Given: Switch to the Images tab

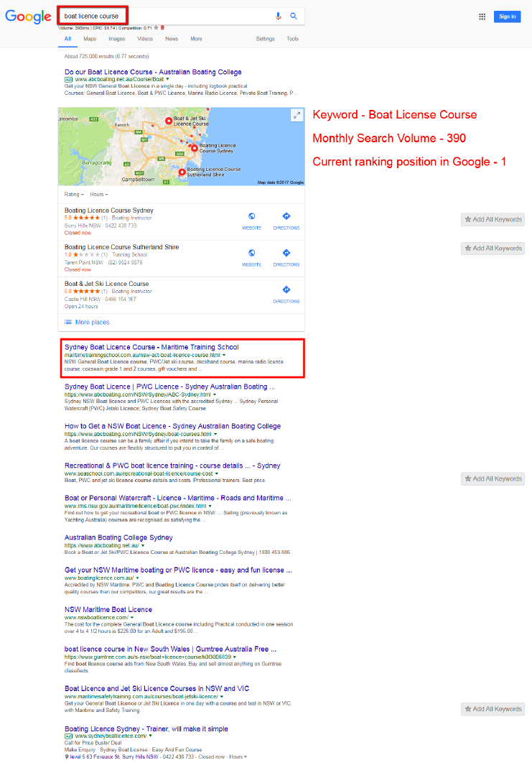Looking at the screenshot, I should pos(117,39).
